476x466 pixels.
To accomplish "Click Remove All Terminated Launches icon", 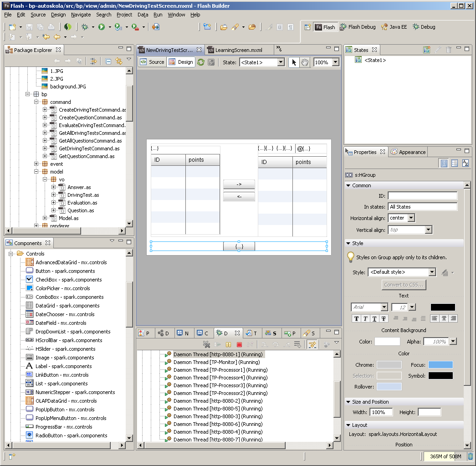I will (206, 344).
